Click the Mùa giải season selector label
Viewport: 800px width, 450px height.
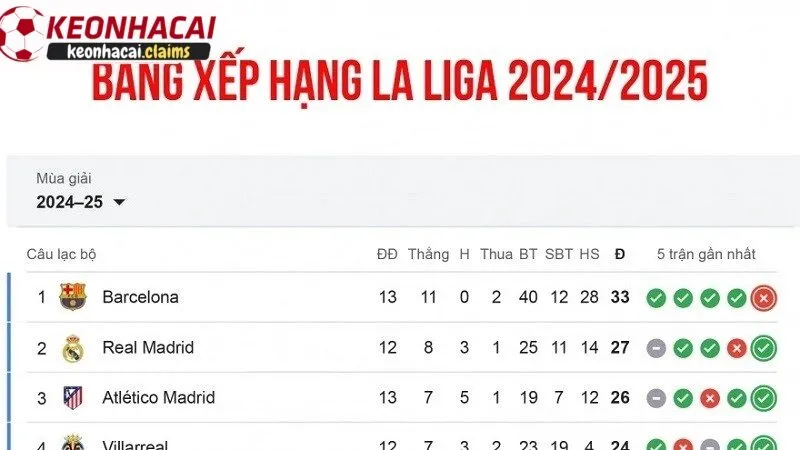pos(64,178)
